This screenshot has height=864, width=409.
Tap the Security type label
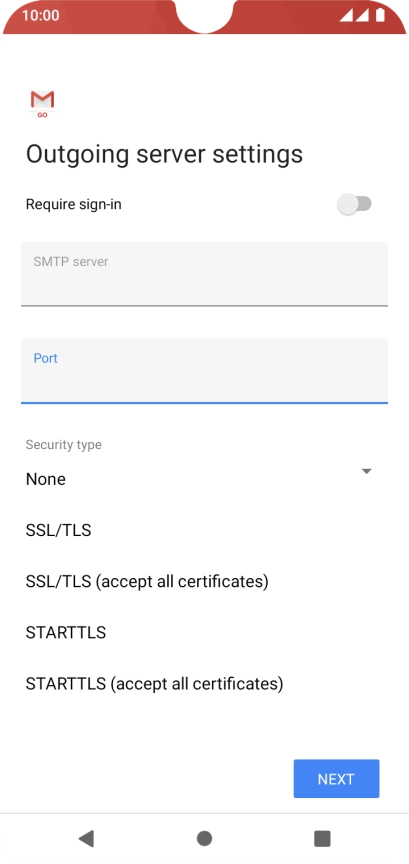click(x=63, y=445)
